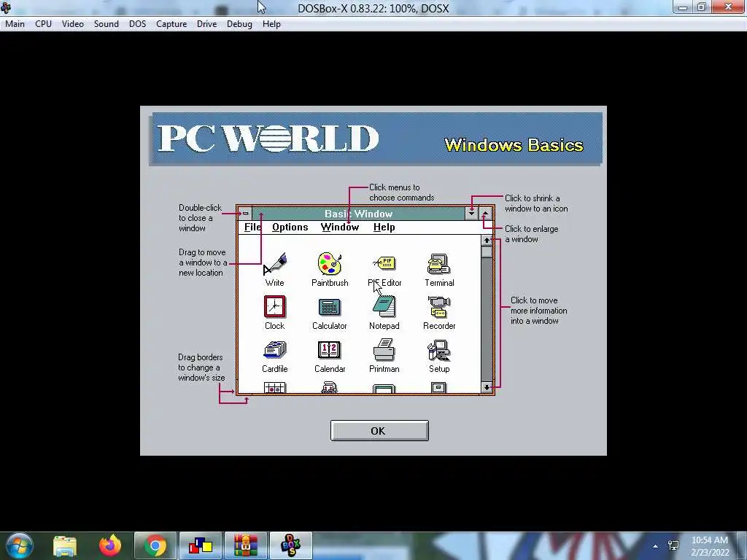Click the Basic Window minimize down-arrow
This screenshot has width=747, height=560.
pyautogui.click(x=471, y=214)
